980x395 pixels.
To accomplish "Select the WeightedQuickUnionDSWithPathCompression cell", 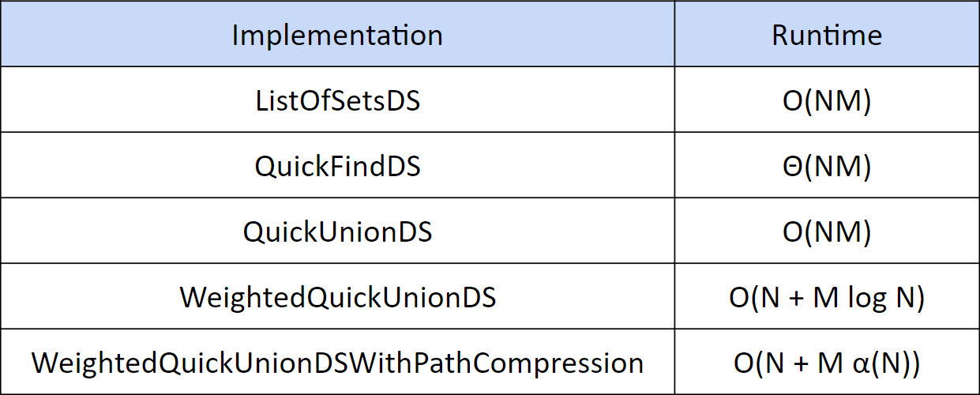I will coord(337,363).
